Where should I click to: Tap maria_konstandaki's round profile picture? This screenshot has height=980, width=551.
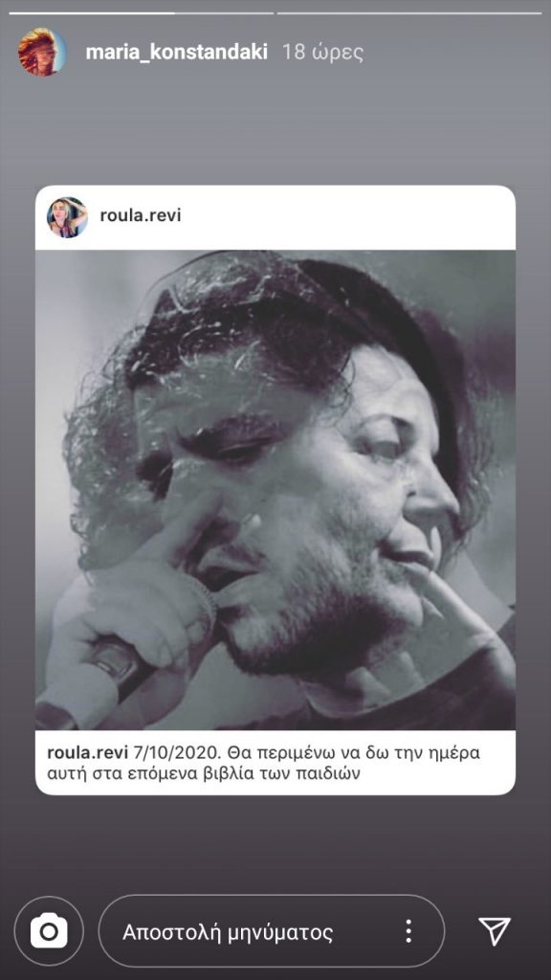pos(42,52)
